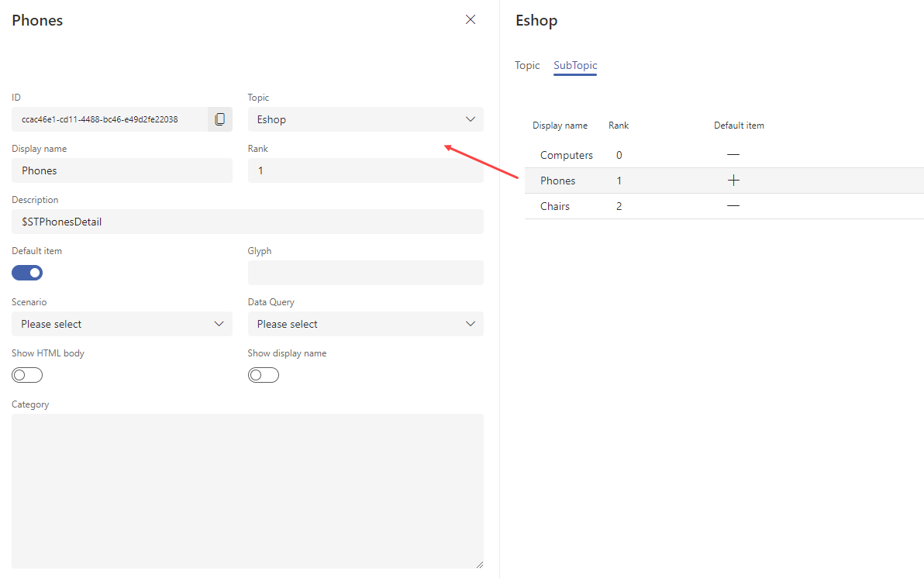Screen dimensions: 924x578
Task: Click the dash icon in Computers row
Action: click(x=733, y=154)
